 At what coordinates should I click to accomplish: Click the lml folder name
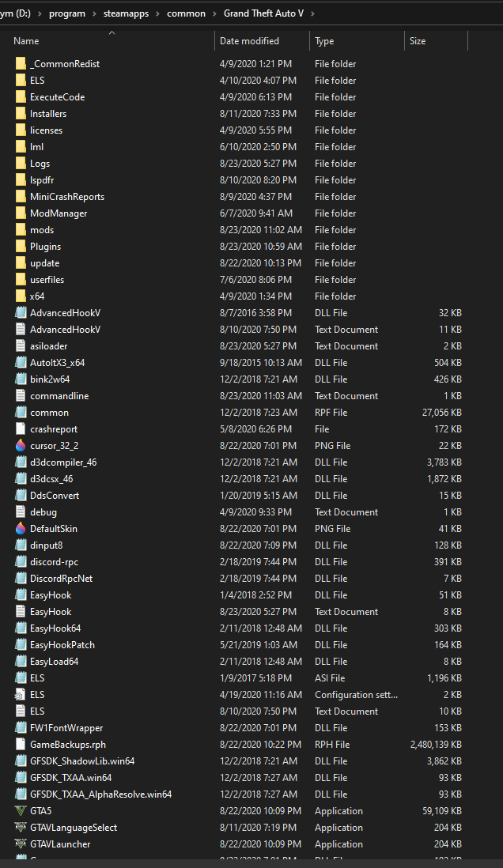(x=36, y=147)
